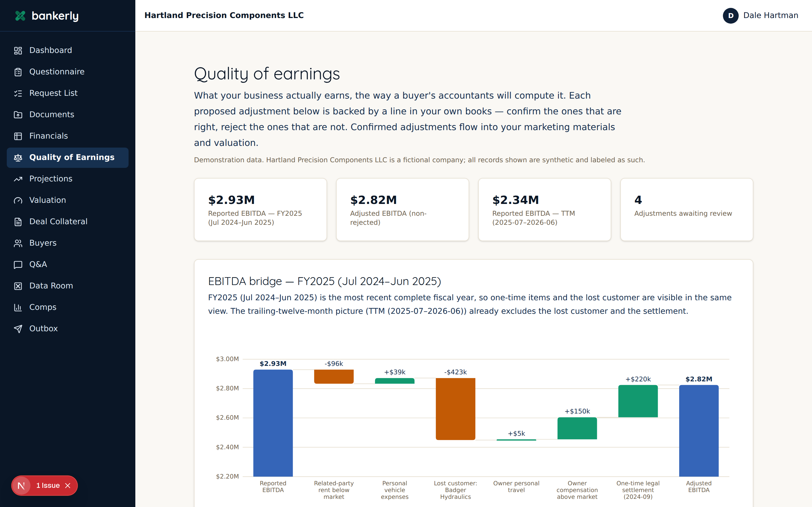Navigate to Data Room
This screenshot has height=507, width=812.
67,286
